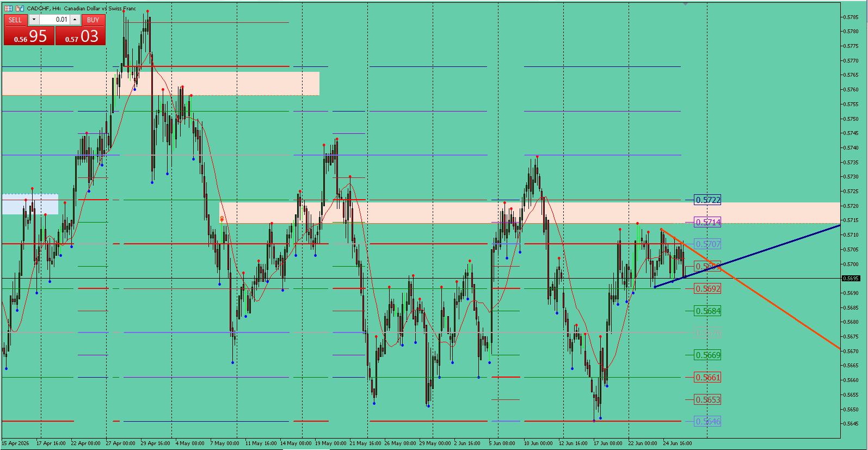Click the 24 Jun 16:00 label on the time axis

click(x=677, y=443)
